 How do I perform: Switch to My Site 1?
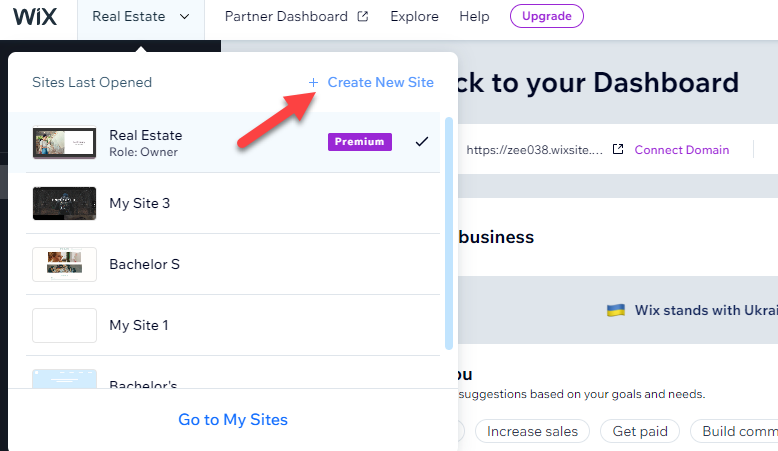139,325
